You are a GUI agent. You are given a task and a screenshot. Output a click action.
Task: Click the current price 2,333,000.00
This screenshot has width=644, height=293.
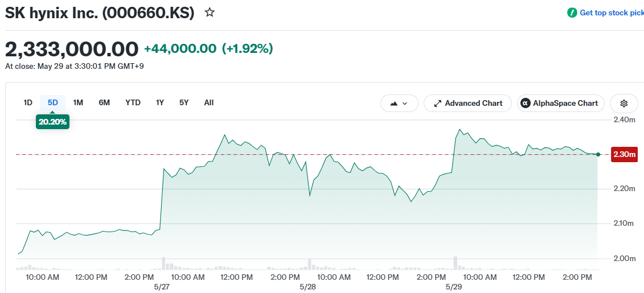tap(72, 49)
